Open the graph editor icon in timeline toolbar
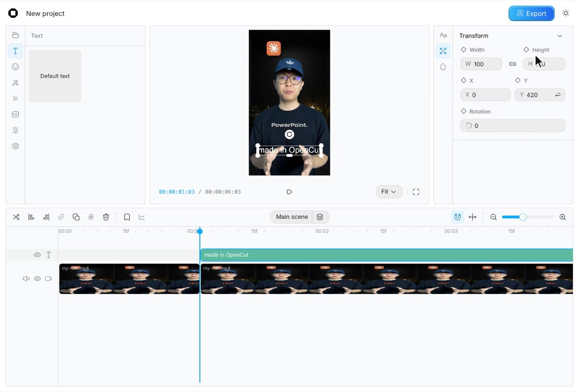 (x=142, y=217)
